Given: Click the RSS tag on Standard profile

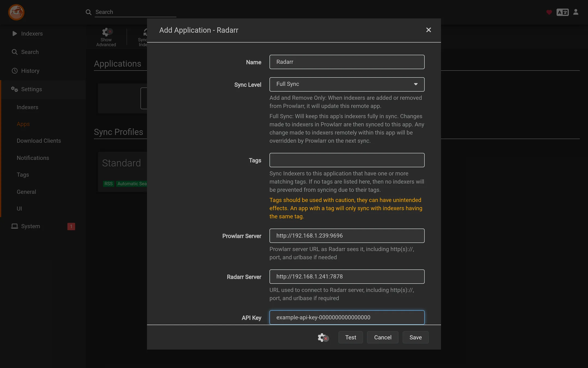Looking at the screenshot, I should tap(108, 184).
